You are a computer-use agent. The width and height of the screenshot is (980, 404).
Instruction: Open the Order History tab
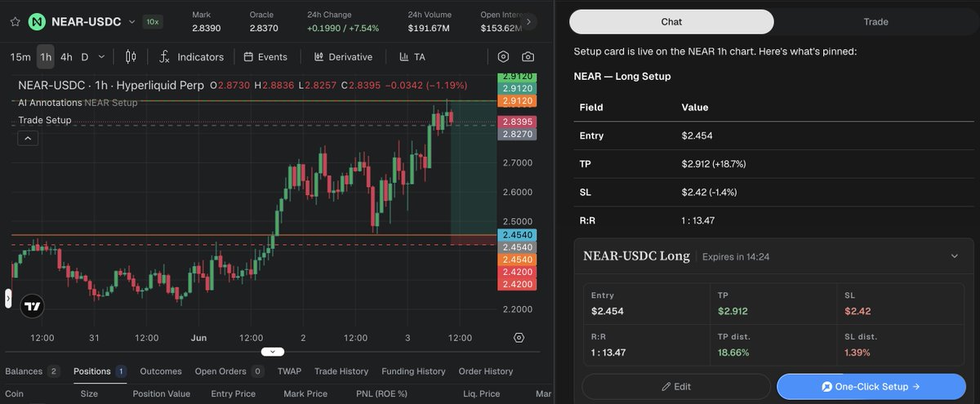tap(486, 371)
